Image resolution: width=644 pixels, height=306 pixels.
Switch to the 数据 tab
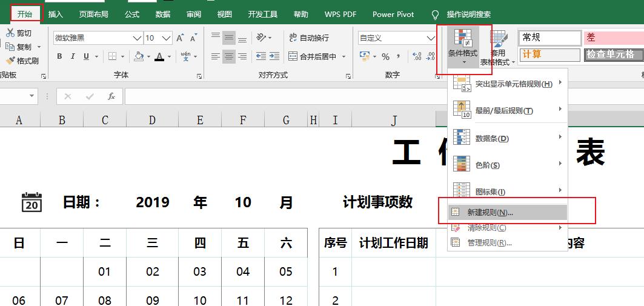tap(163, 15)
